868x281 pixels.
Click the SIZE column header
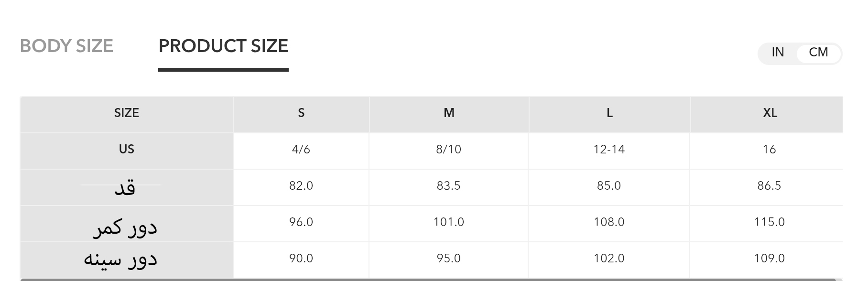127,113
